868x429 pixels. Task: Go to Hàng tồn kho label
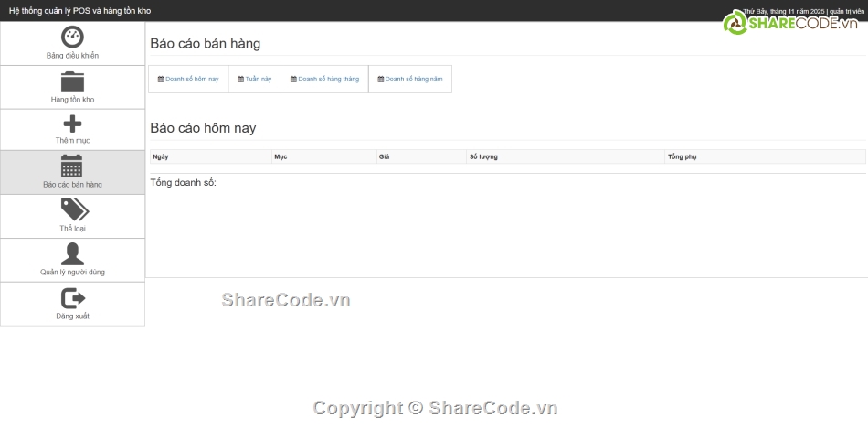coord(72,100)
